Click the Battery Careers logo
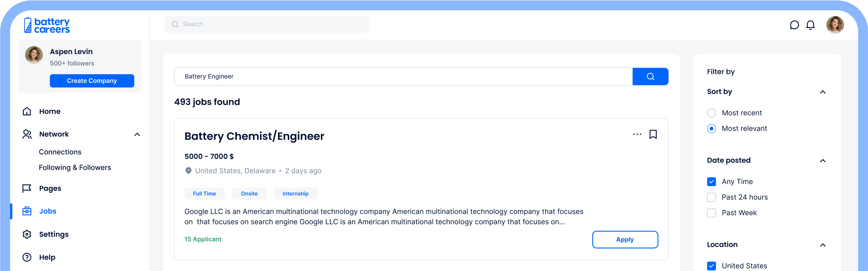This screenshot has height=271, width=868. pos(47,25)
